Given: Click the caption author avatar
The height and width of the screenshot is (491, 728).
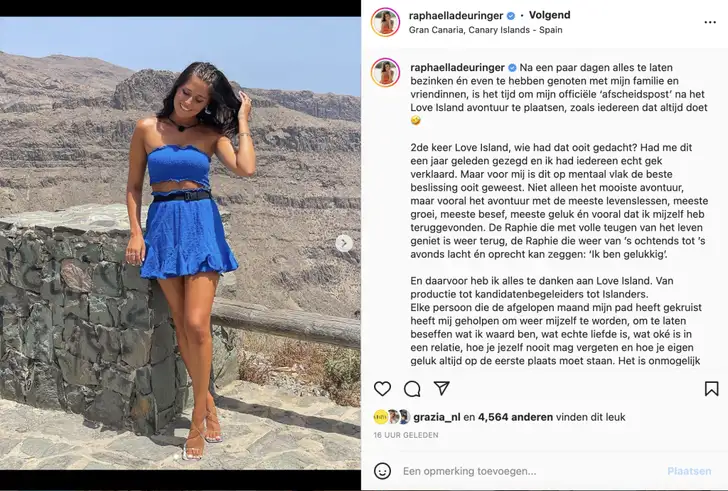Looking at the screenshot, I should pyautogui.click(x=385, y=73).
